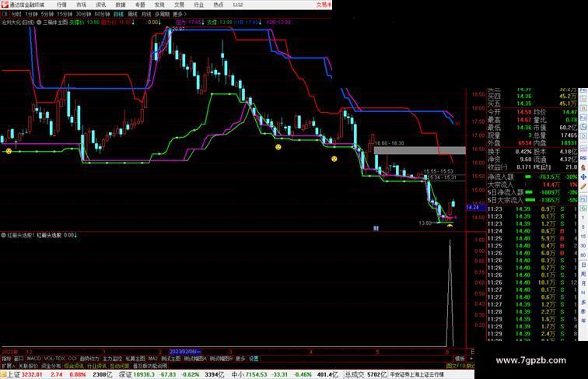Select the MACD indicator tab
The width and height of the screenshot is (588, 379).
coord(33,359)
